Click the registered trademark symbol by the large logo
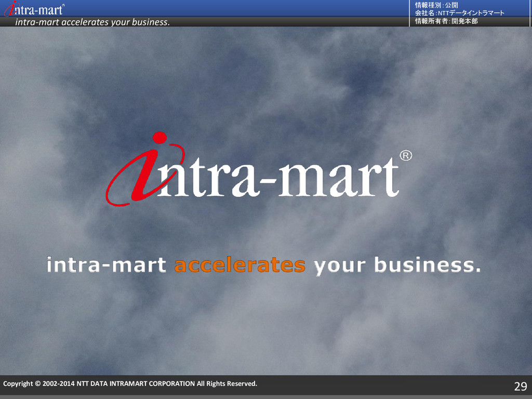This screenshot has width=532, height=399. (x=406, y=155)
